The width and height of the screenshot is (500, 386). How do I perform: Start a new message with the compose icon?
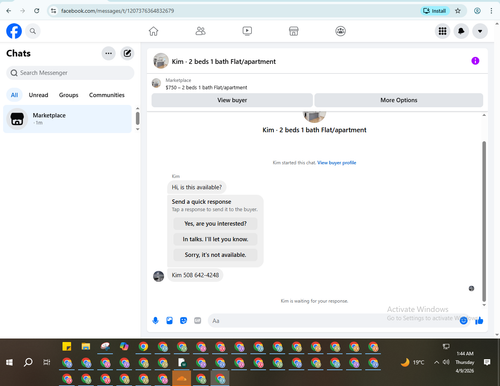point(127,53)
